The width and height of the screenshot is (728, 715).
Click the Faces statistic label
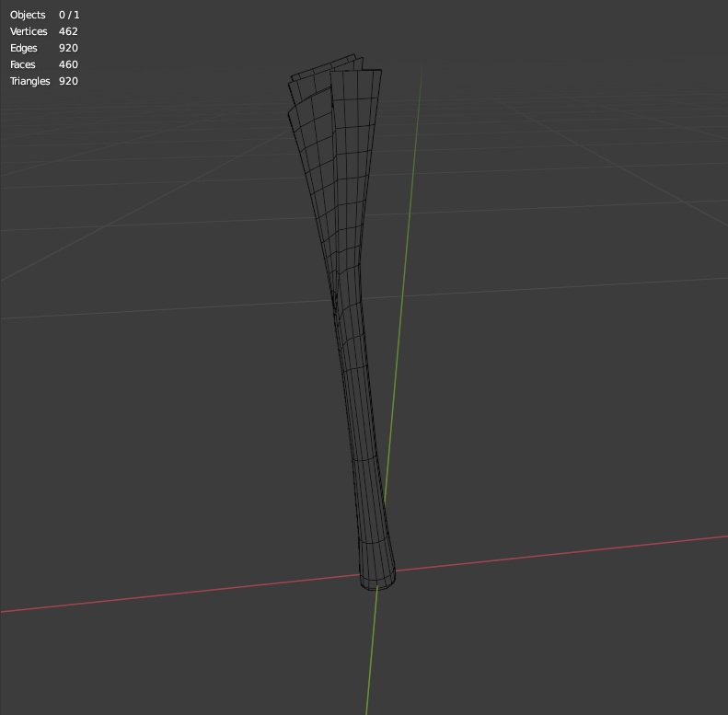pyautogui.click(x=23, y=64)
